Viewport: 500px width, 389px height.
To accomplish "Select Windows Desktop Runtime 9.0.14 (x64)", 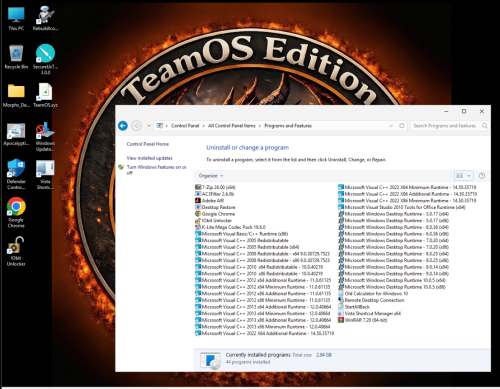I will 393,267.
